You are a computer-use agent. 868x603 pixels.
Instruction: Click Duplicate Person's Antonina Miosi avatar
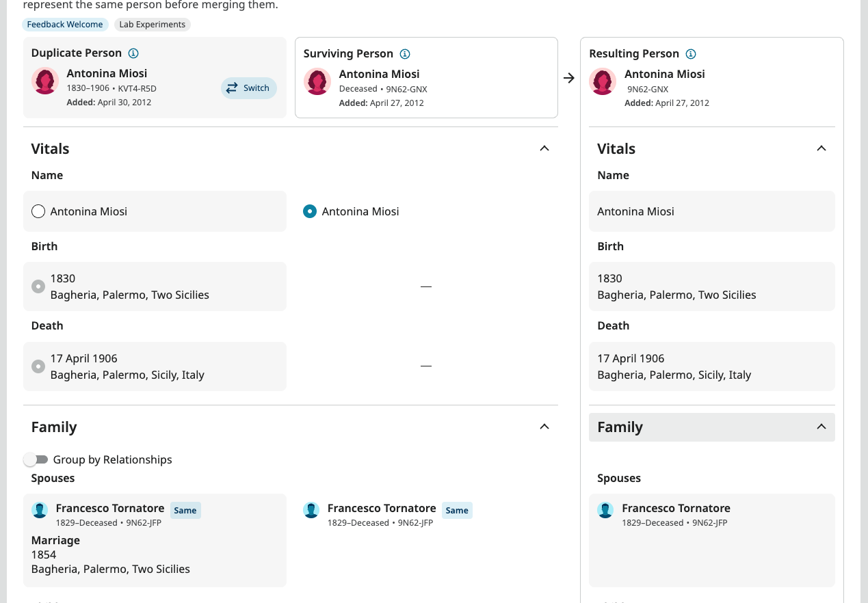(x=45, y=81)
